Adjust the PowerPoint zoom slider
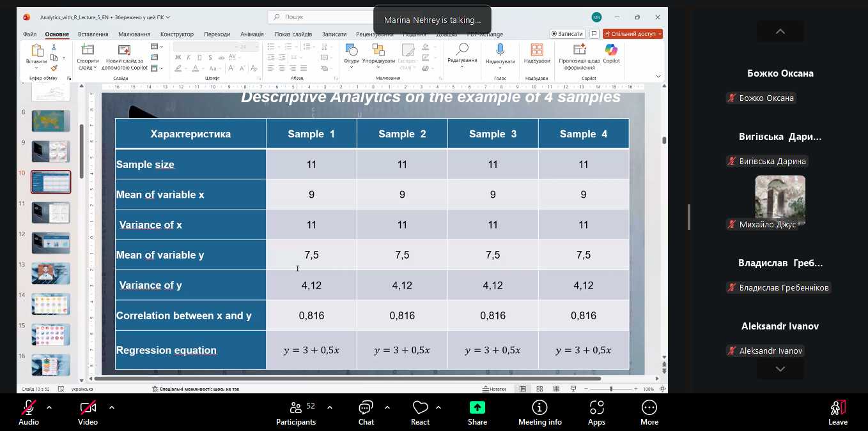Screen dimensions: 868x431 tap(611, 389)
